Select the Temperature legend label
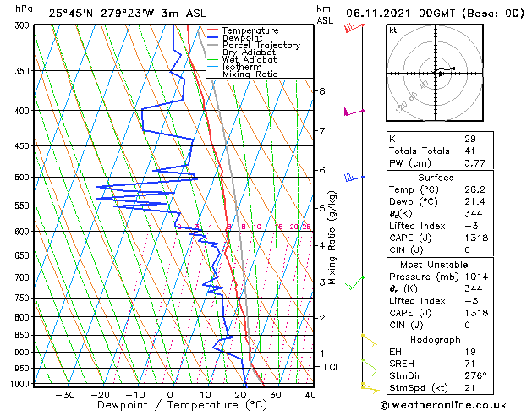 (250, 30)
